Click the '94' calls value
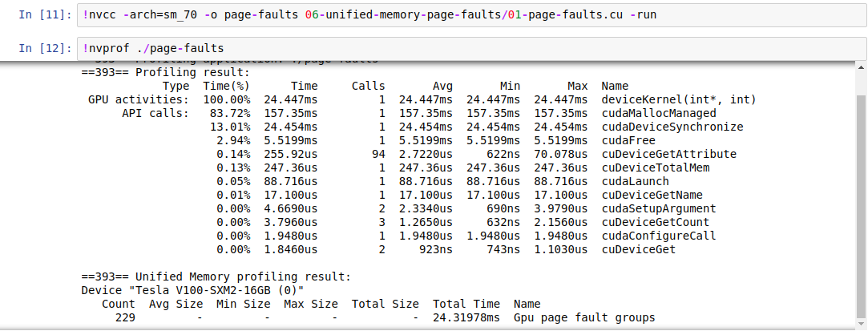The width and height of the screenshot is (868, 331). (378, 155)
